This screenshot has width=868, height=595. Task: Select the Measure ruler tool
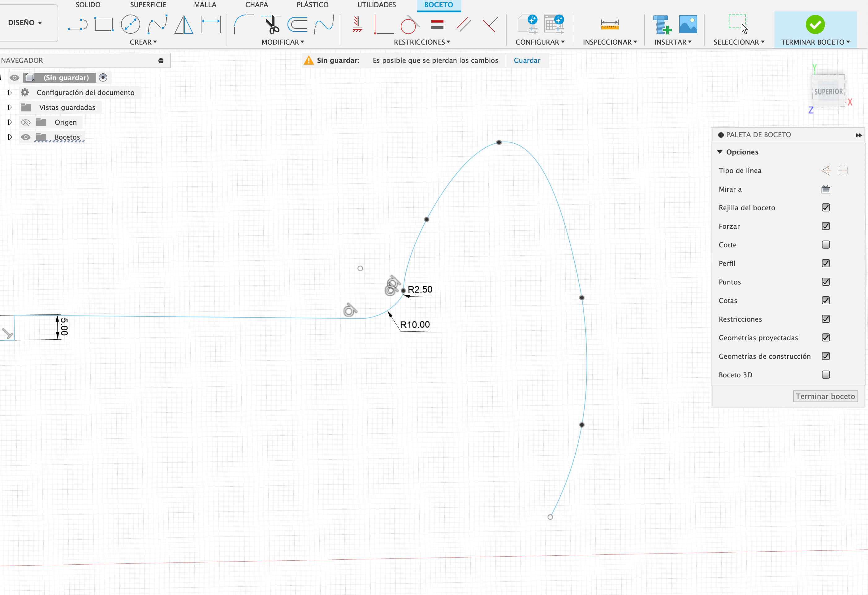[x=610, y=25]
